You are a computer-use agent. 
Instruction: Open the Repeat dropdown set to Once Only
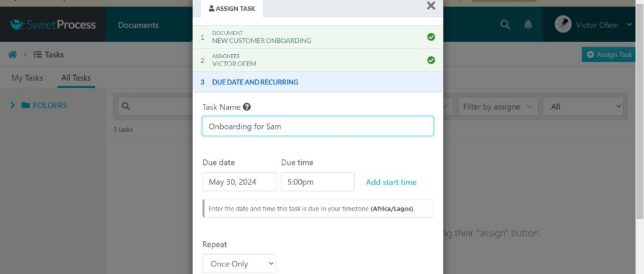[239, 263]
